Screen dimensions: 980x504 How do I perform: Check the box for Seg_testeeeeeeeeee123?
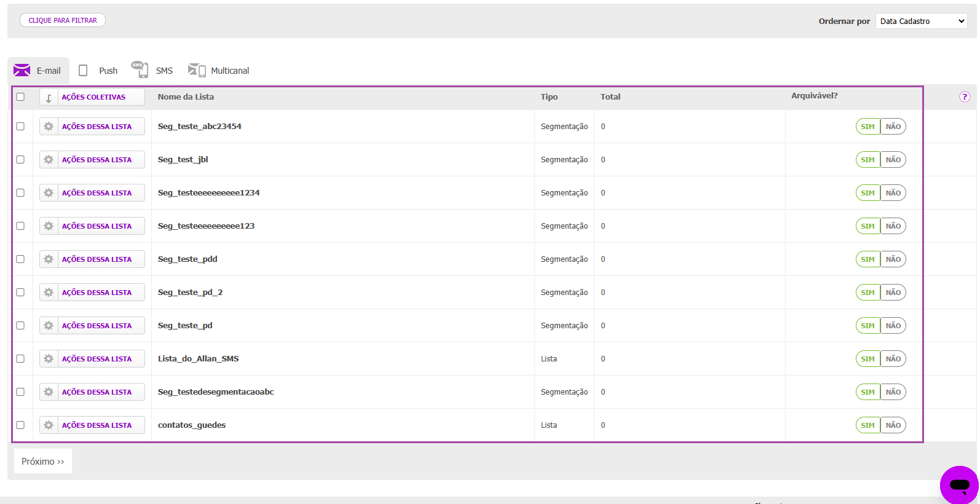20,226
